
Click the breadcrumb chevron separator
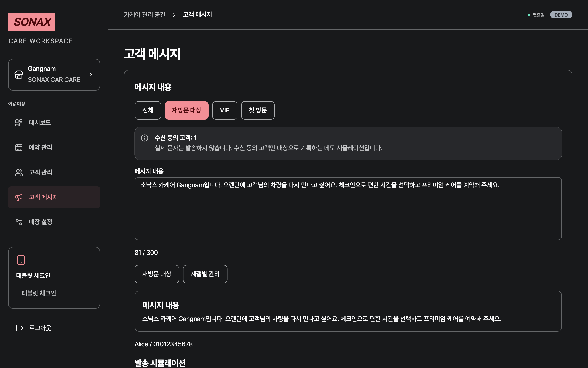tap(174, 14)
